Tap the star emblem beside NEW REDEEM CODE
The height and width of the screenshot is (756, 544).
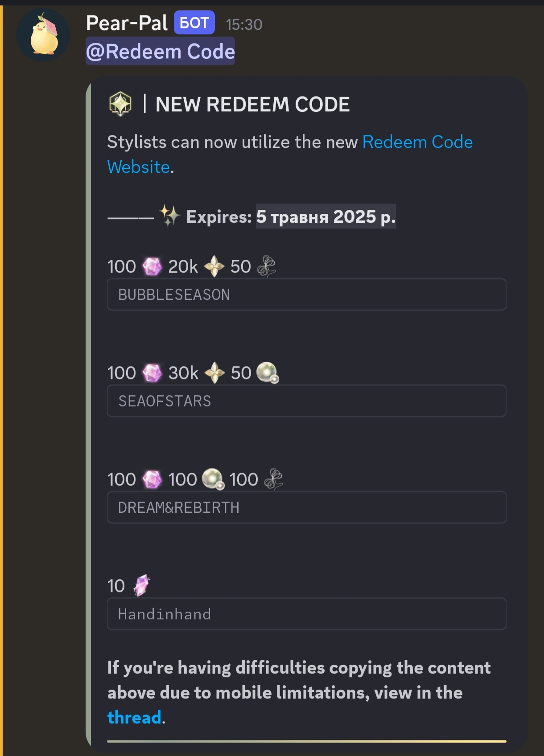coord(120,104)
